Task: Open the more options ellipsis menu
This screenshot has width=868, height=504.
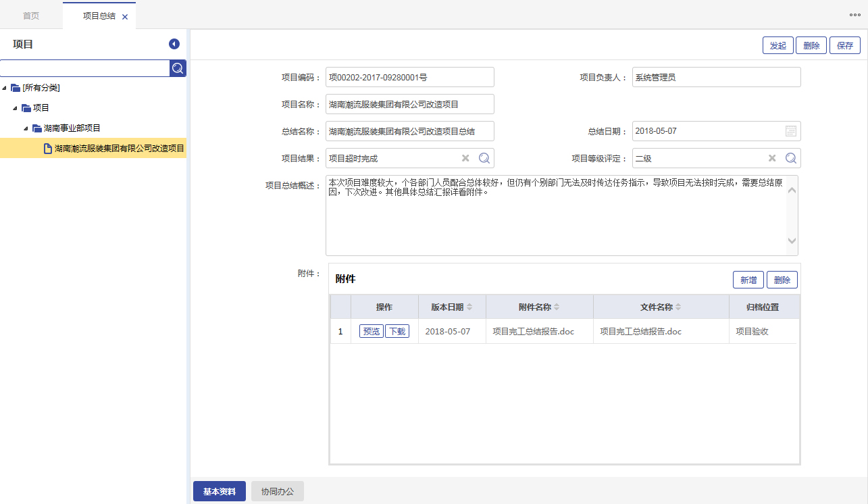Action: (854, 15)
